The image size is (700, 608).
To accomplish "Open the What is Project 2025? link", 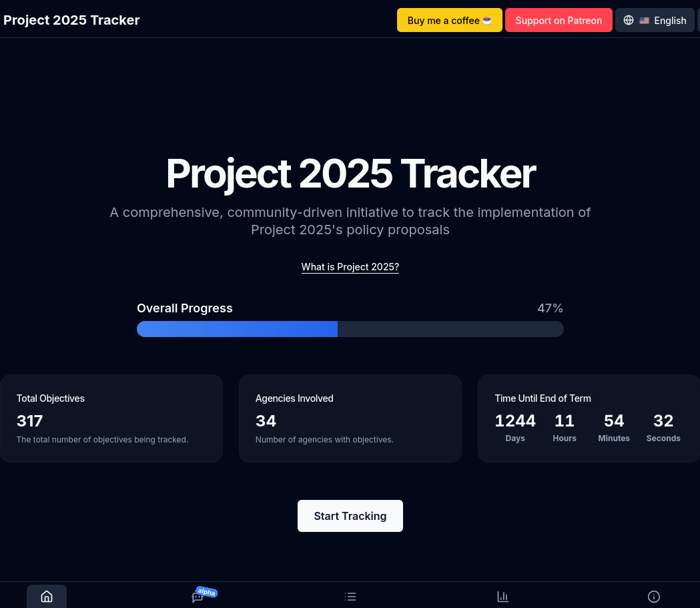I will (x=350, y=267).
